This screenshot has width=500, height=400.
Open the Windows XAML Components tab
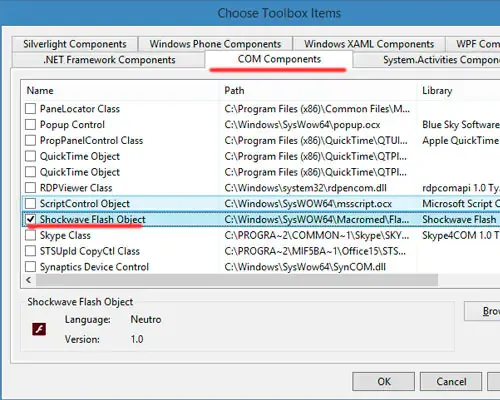[x=369, y=44]
